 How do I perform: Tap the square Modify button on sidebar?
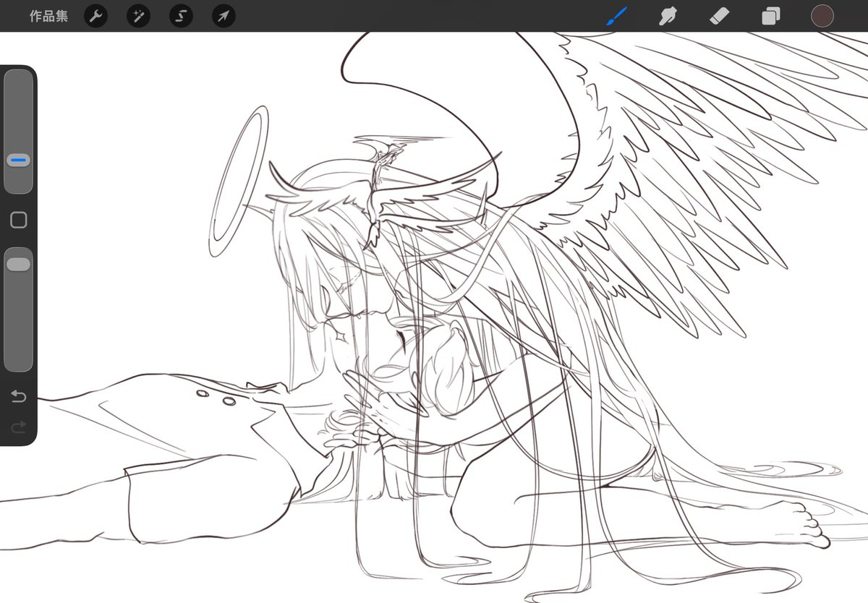pos(19,221)
